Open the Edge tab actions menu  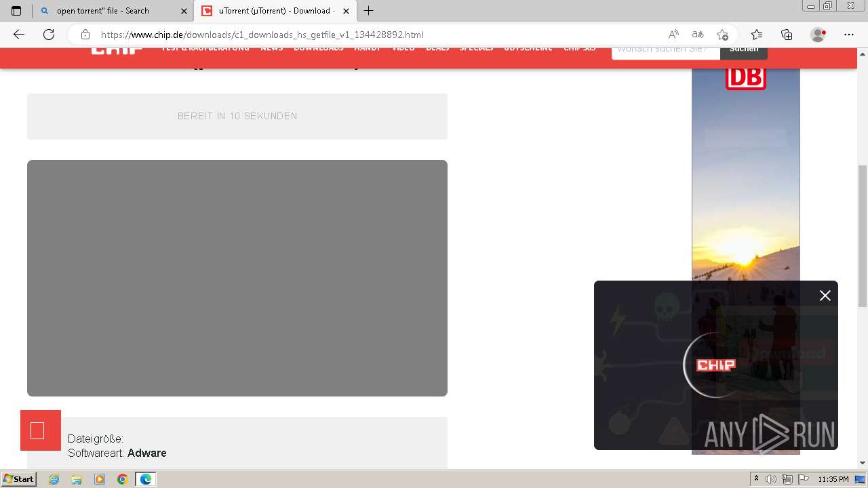pos(16,11)
